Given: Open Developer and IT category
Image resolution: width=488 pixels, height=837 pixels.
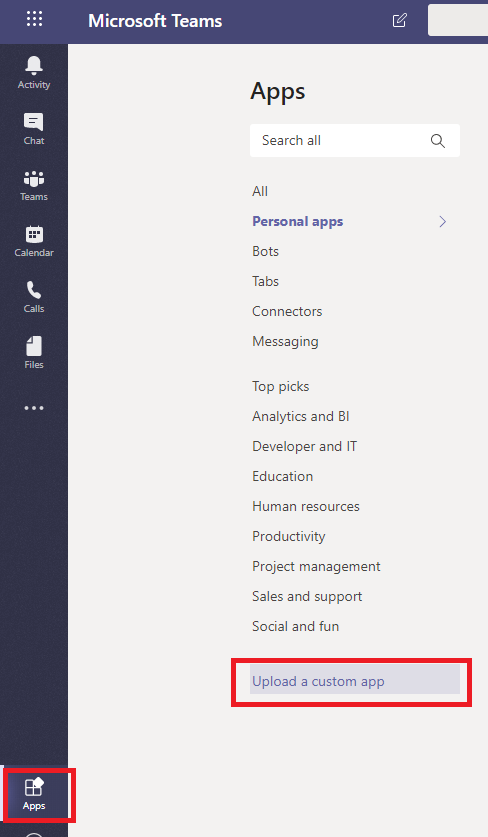Looking at the screenshot, I should (x=304, y=446).
